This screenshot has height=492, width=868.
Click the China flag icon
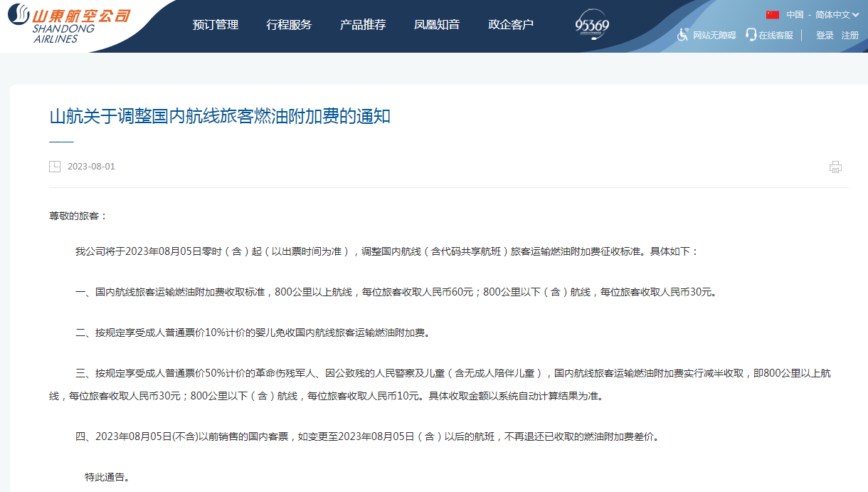(773, 15)
